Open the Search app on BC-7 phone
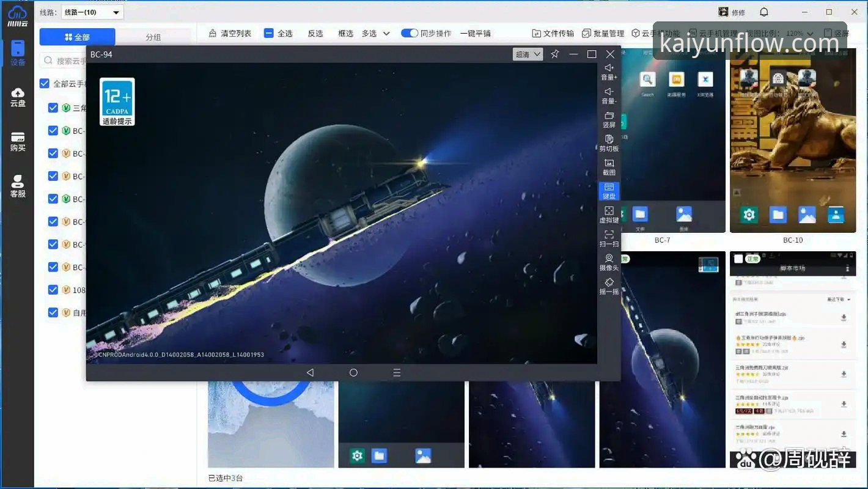868x489 pixels. tap(647, 79)
